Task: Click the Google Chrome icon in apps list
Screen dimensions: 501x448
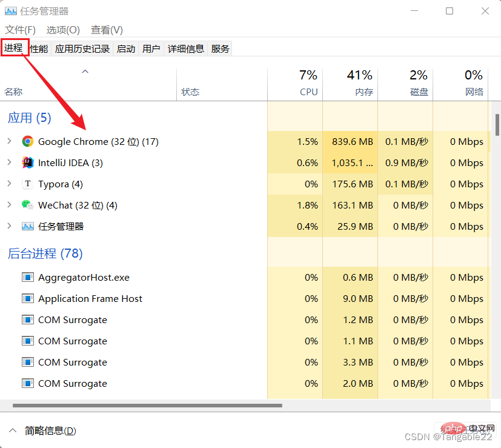Action: point(28,141)
